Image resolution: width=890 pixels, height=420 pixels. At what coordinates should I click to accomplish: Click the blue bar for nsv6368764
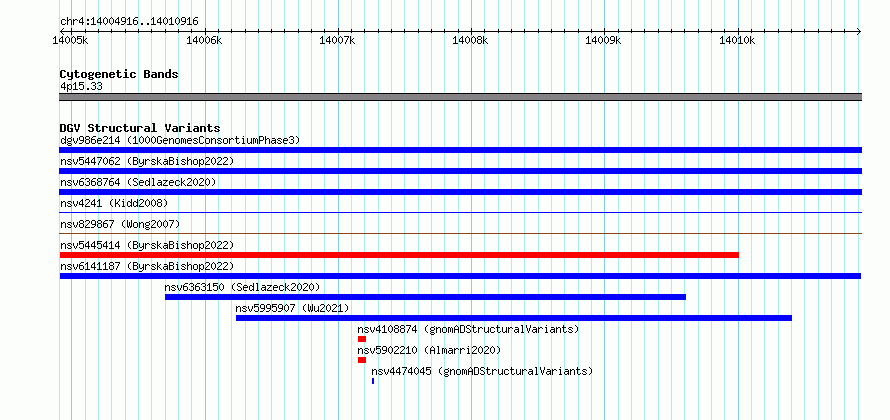(x=460, y=192)
